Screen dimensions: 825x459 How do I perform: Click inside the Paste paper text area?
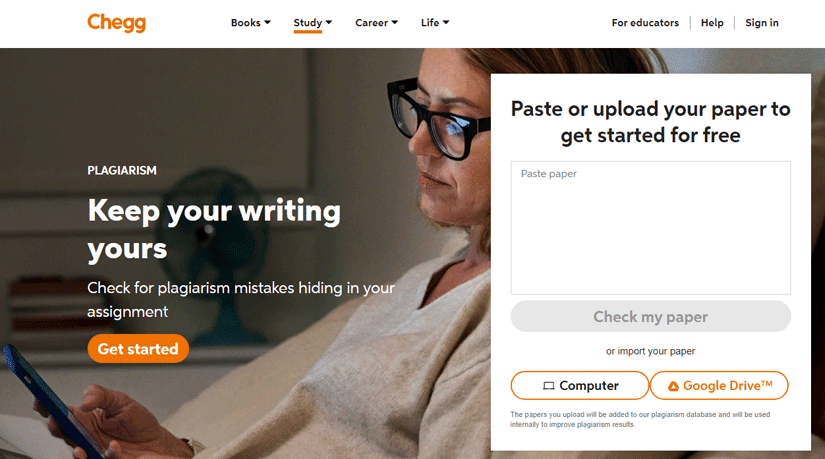pos(650,228)
